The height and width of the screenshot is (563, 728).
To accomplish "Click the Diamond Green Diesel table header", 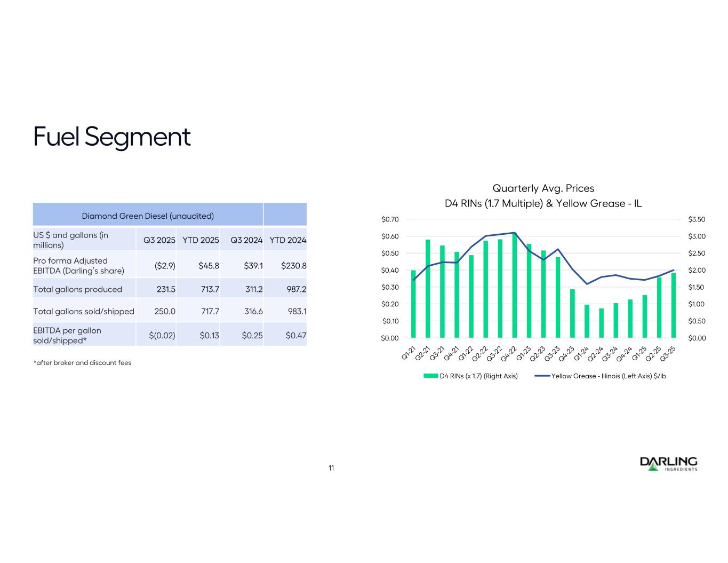I will point(148,216).
